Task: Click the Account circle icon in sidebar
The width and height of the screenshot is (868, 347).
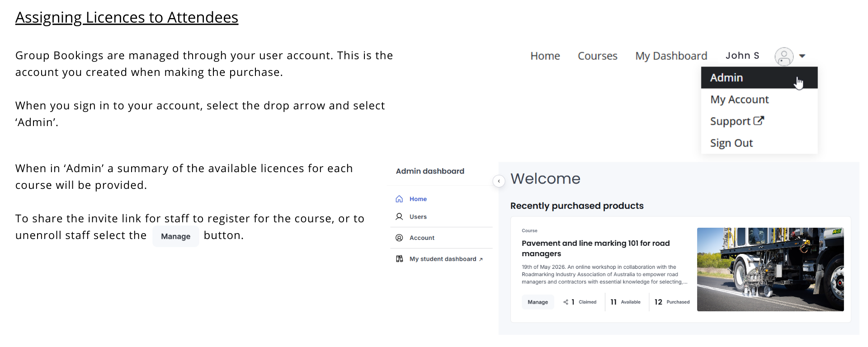Action: pos(399,238)
